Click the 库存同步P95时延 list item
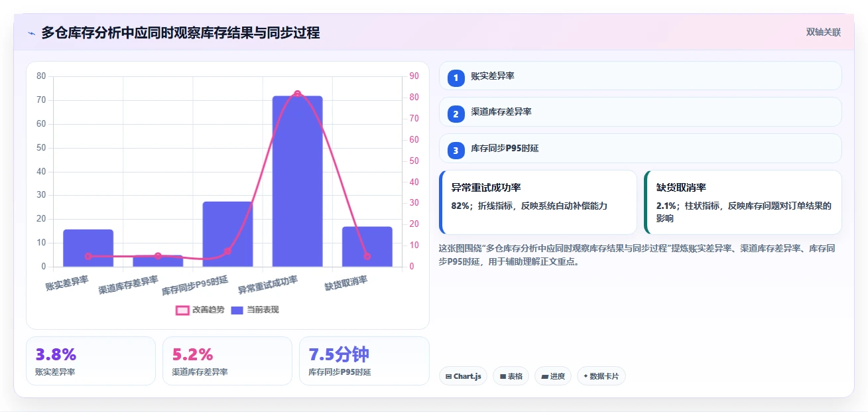The width and height of the screenshot is (868, 412). [640, 149]
